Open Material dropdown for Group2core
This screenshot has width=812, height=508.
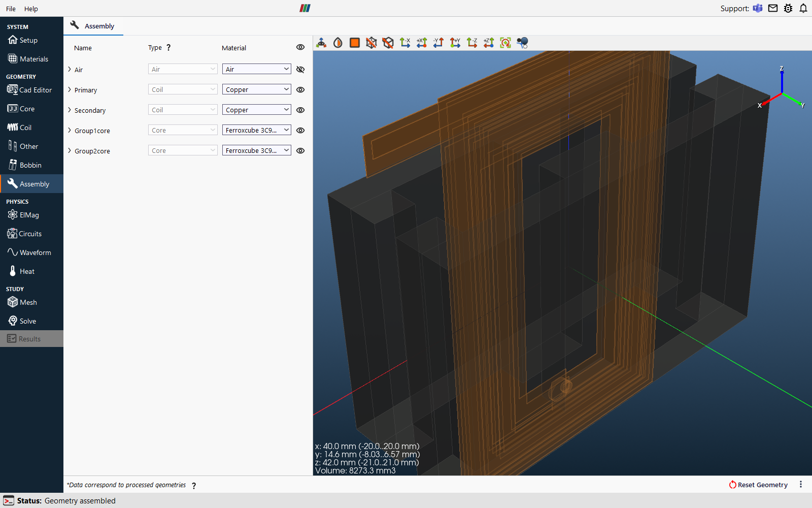(x=257, y=150)
